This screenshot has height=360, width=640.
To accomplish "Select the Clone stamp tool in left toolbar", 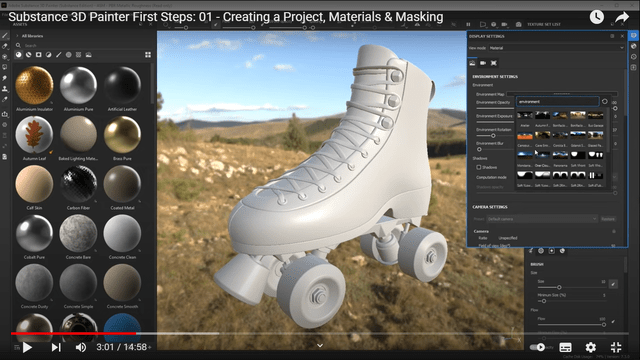I will (x=5, y=89).
